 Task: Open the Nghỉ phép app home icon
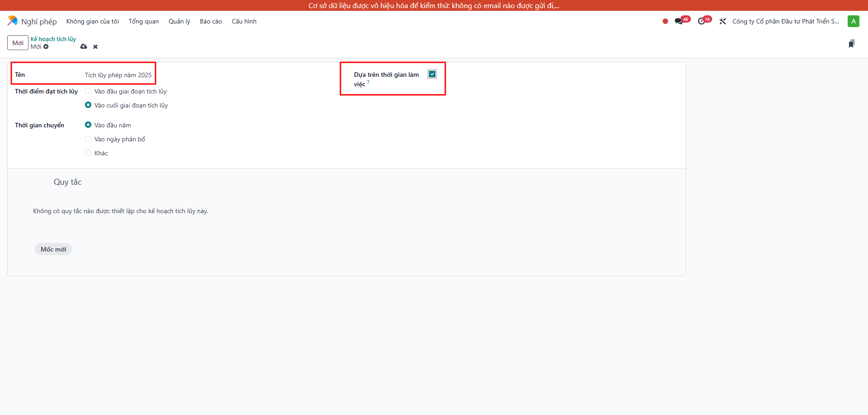point(13,21)
